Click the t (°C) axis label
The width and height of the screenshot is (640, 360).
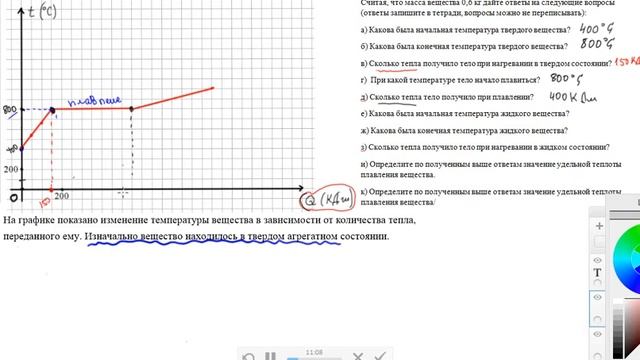42,12
